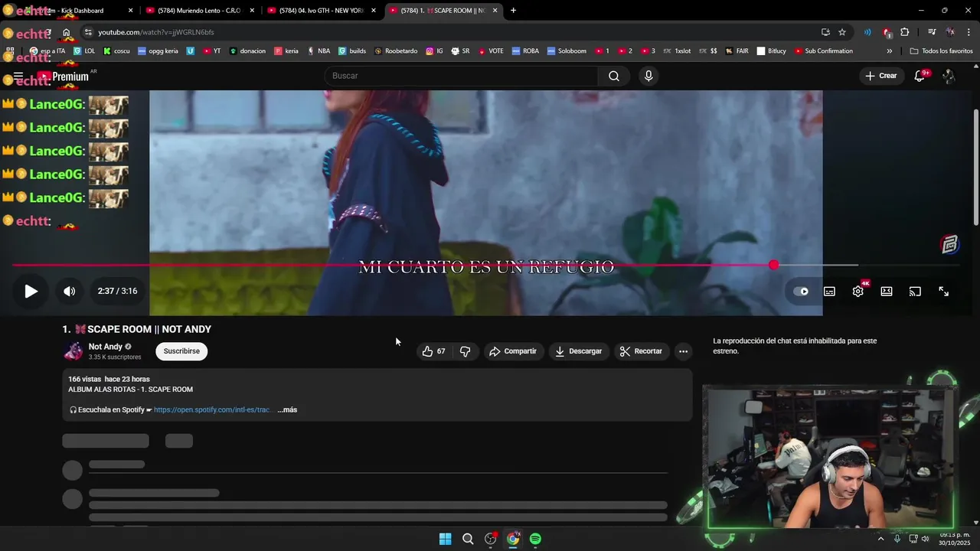Open the NBA bookmark

[318, 51]
